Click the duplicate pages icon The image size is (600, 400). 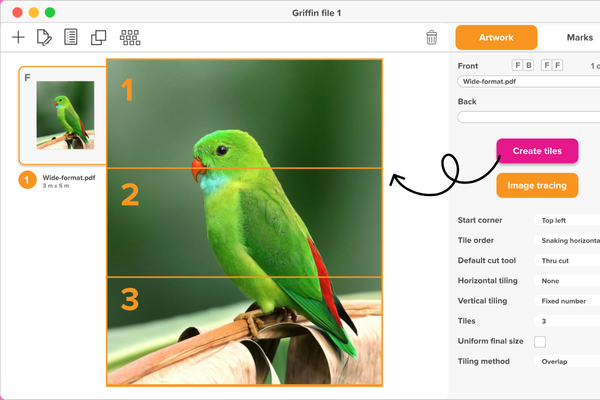98,38
